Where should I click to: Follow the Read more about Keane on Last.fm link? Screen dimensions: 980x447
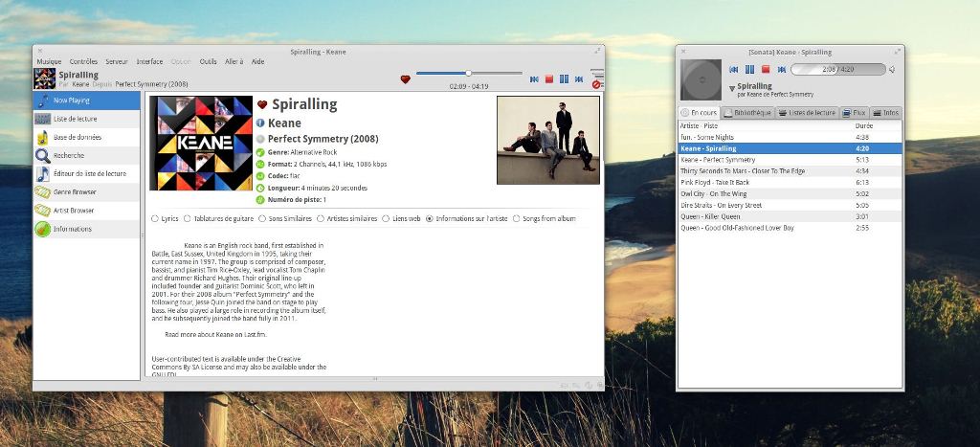pyautogui.click(x=215, y=334)
